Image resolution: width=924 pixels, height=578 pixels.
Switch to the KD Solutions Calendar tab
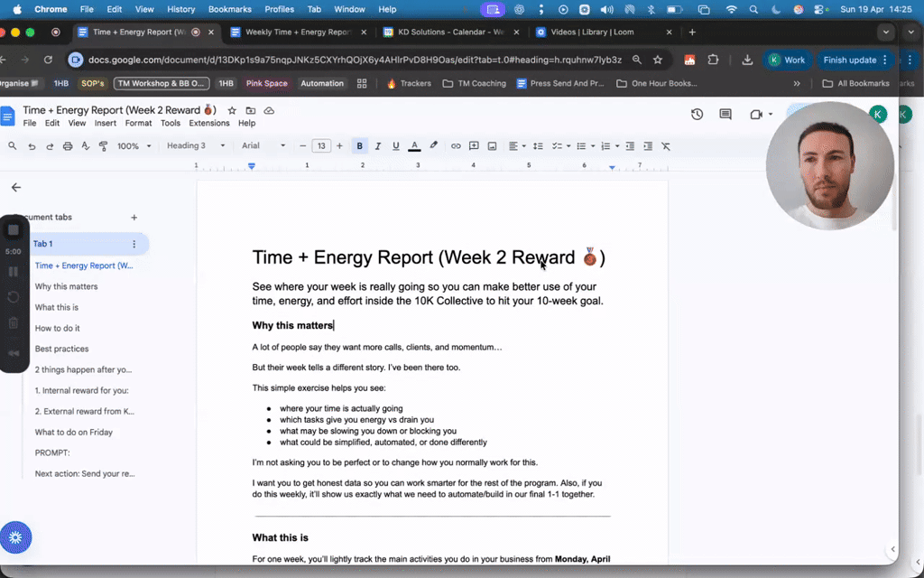pos(451,33)
